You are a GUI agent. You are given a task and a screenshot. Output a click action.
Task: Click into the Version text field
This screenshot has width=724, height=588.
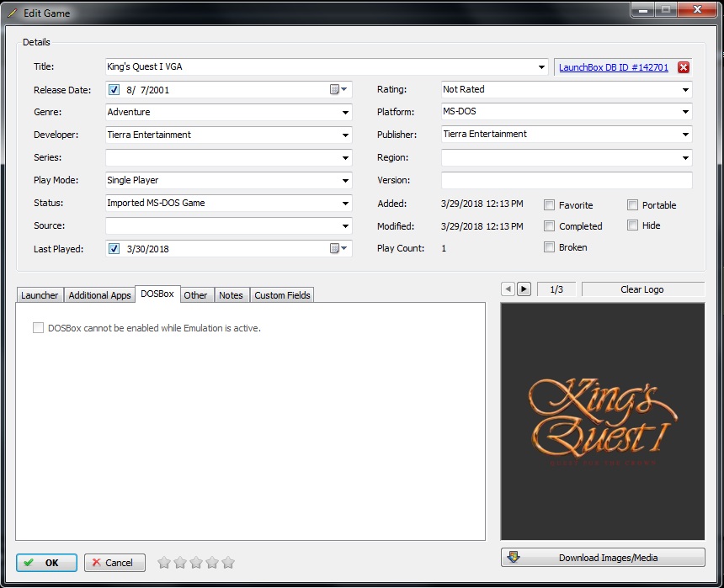pyautogui.click(x=567, y=180)
